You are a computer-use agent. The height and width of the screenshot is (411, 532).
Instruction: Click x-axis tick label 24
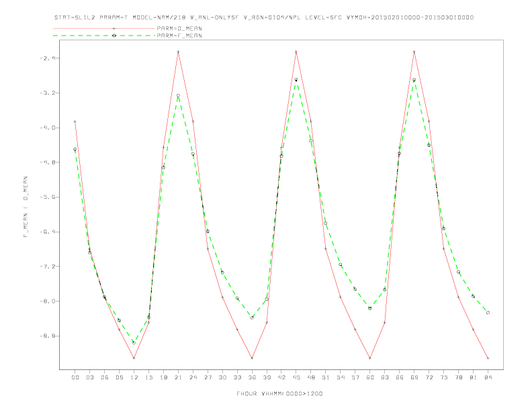tap(193, 377)
